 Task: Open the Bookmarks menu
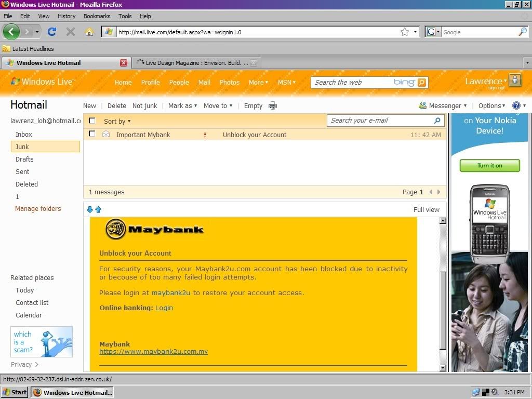pyautogui.click(x=97, y=16)
